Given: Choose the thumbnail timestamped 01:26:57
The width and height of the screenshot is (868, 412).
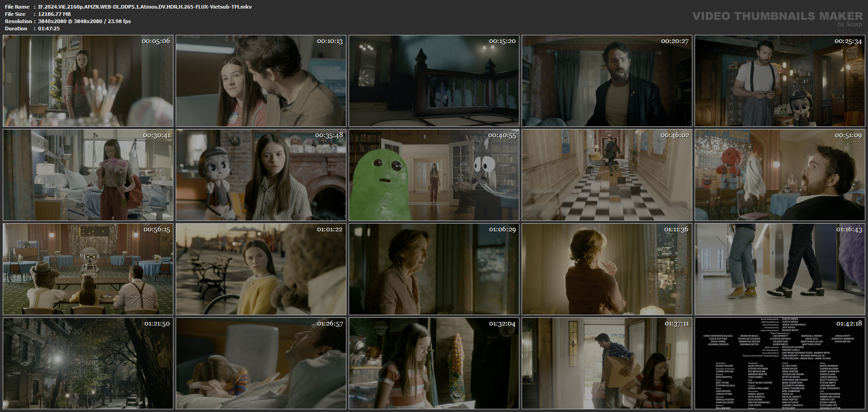Looking at the screenshot, I should tap(261, 364).
